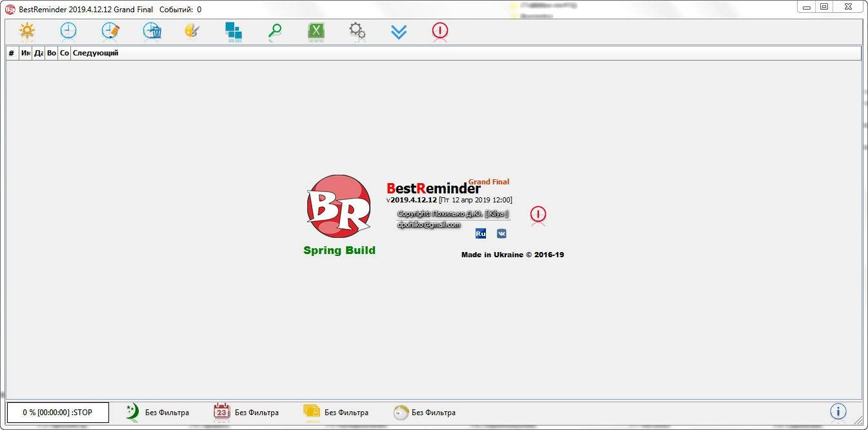Click the plain blue clock toolbar icon
The width and height of the screenshot is (868, 430).
(68, 31)
